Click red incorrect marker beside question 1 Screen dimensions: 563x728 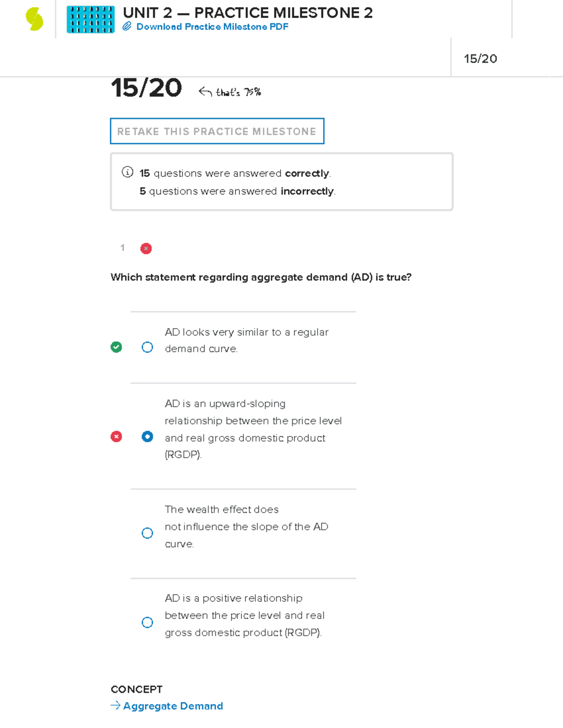146,248
